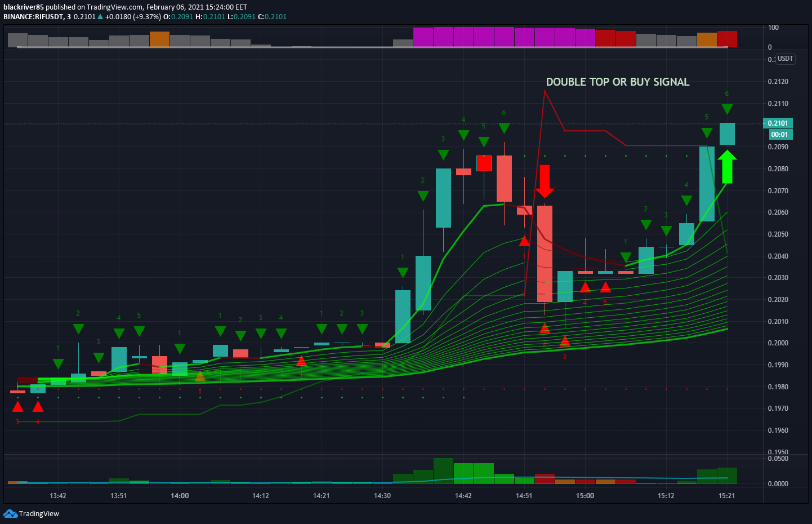The image size is (812, 524).
Task: Click the USDT currency label on price axis
Action: 786,59
